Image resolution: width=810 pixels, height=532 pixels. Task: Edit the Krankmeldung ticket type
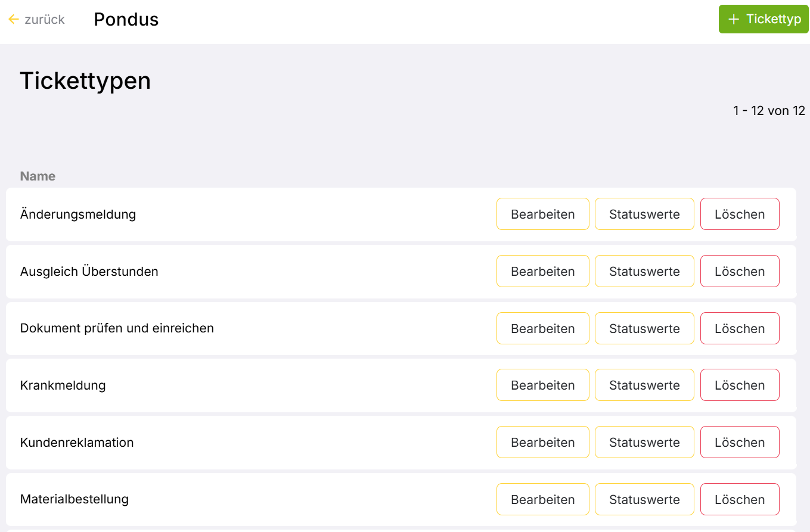pyautogui.click(x=542, y=385)
